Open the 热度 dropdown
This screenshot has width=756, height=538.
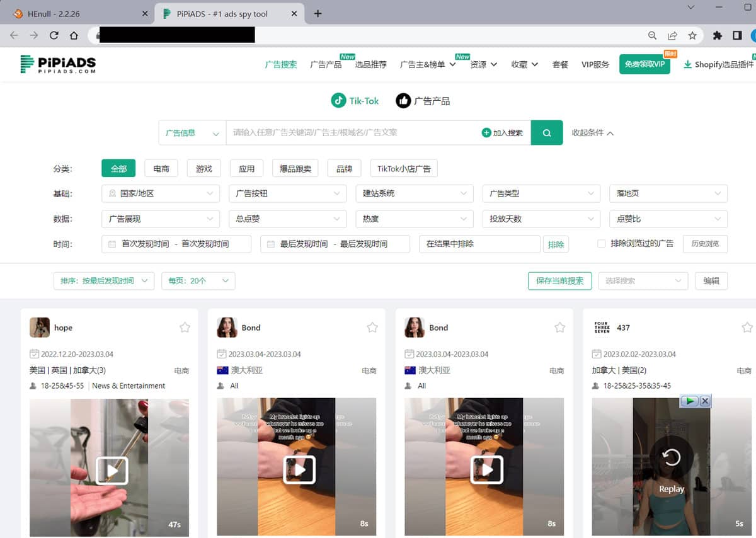tap(415, 219)
